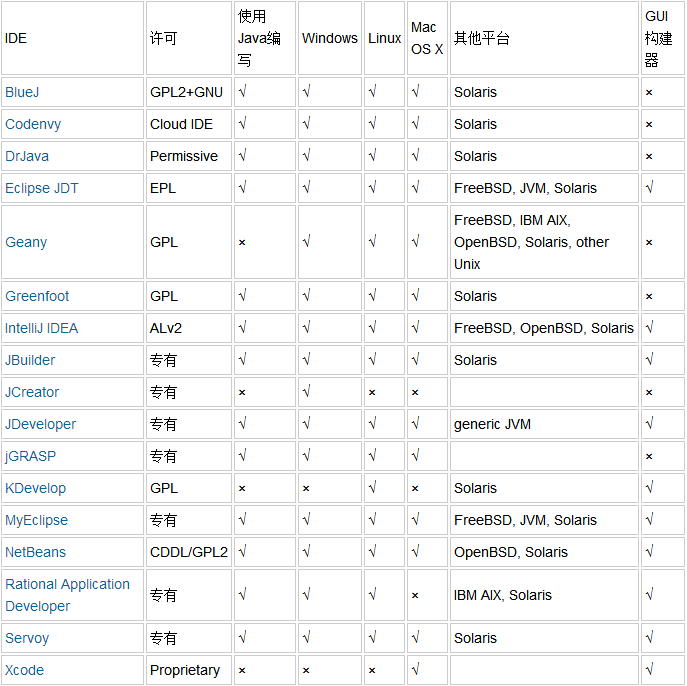Select the IDE column header

pos(72,38)
